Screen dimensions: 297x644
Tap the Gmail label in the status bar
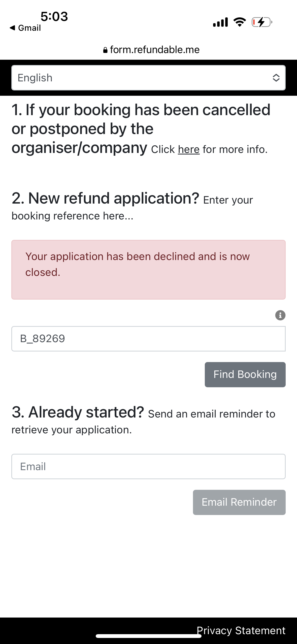point(29,28)
